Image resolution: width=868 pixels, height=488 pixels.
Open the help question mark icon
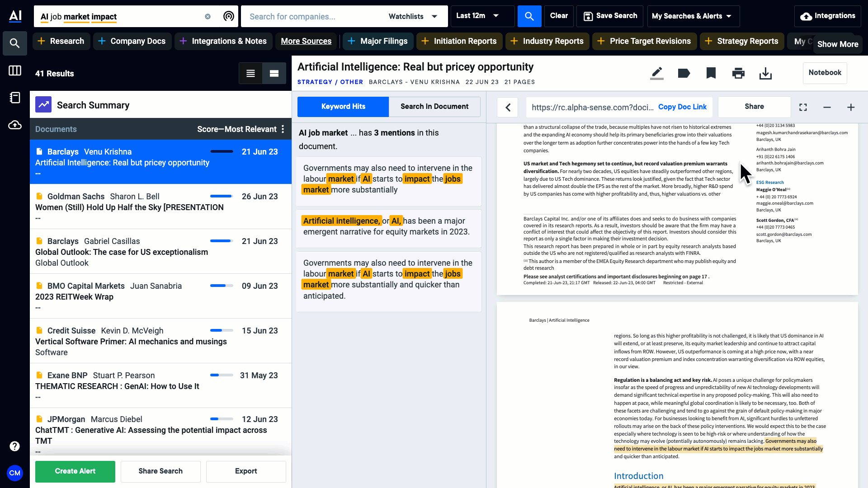point(15,446)
